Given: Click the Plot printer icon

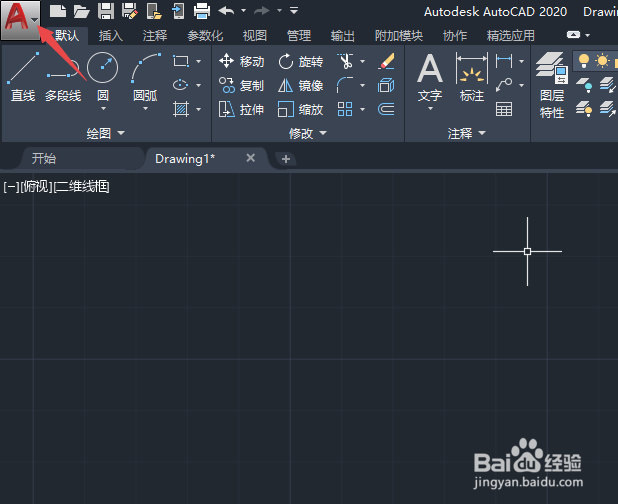Looking at the screenshot, I should click(202, 11).
